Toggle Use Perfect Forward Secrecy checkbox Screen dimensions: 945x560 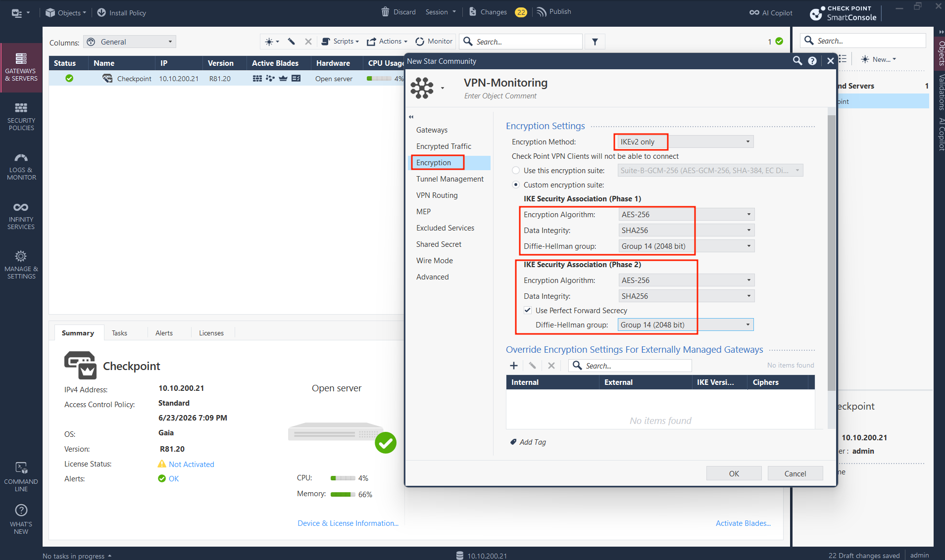click(528, 311)
